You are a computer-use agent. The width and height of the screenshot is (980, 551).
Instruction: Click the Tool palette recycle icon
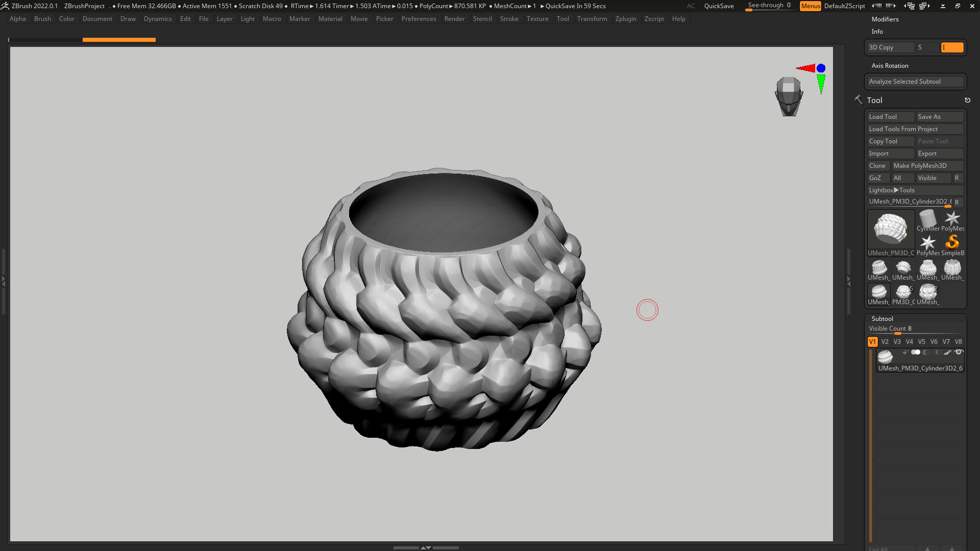(x=967, y=100)
